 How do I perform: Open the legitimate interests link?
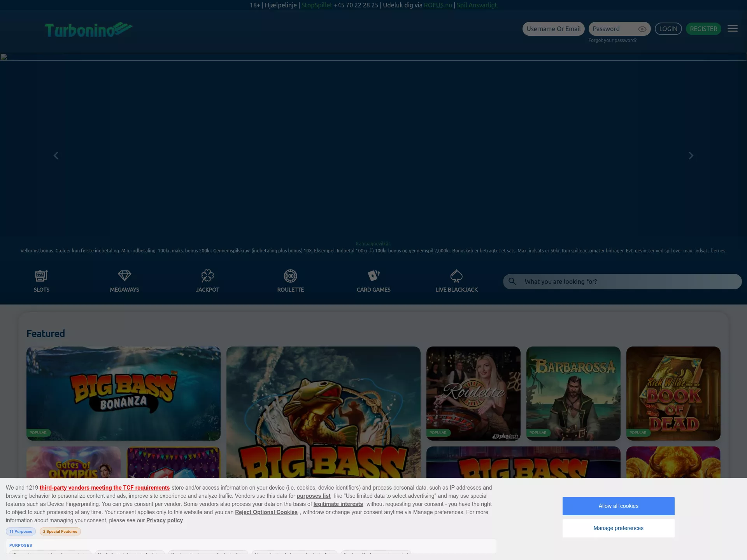pos(338,504)
